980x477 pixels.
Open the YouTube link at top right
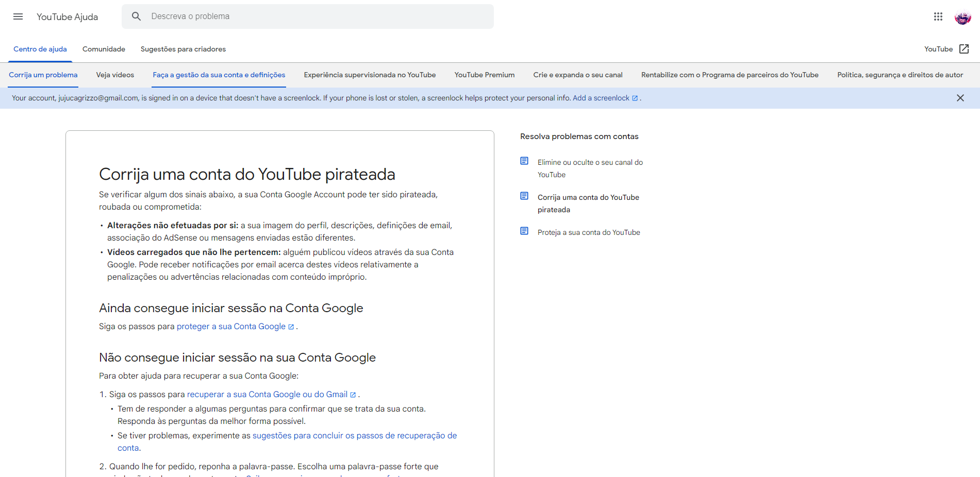(x=938, y=49)
